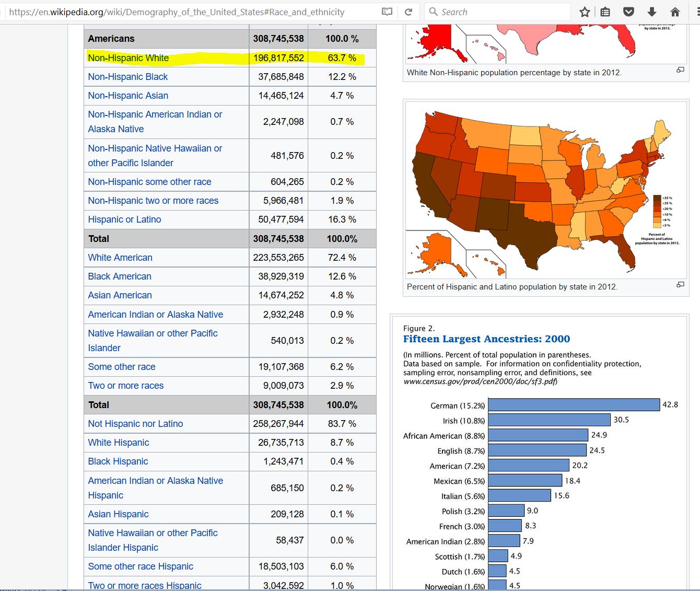This screenshot has width=700, height=591.
Task: Open the Two or more races Hispanic link
Action: pos(144,585)
